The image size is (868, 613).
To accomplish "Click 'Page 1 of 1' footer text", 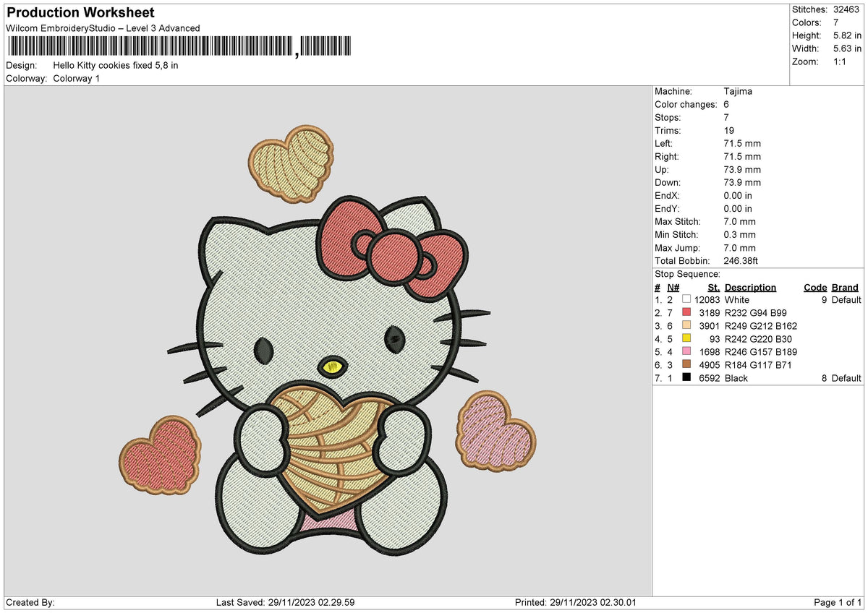I will tap(838, 602).
